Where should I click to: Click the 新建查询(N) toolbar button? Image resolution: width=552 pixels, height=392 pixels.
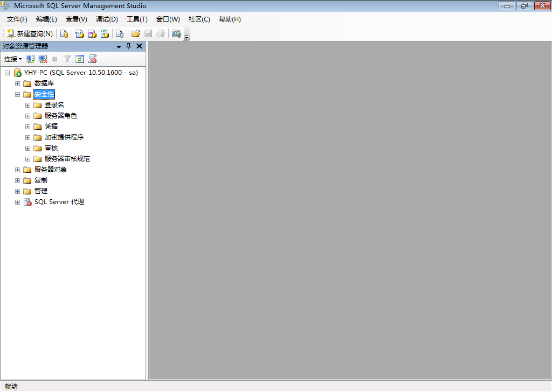click(x=30, y=33)
